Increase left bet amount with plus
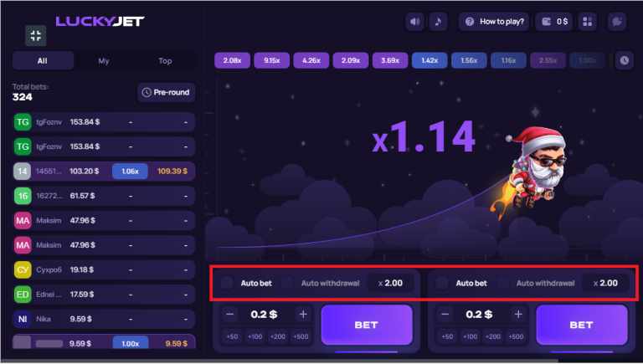 [x=303, y=315]
